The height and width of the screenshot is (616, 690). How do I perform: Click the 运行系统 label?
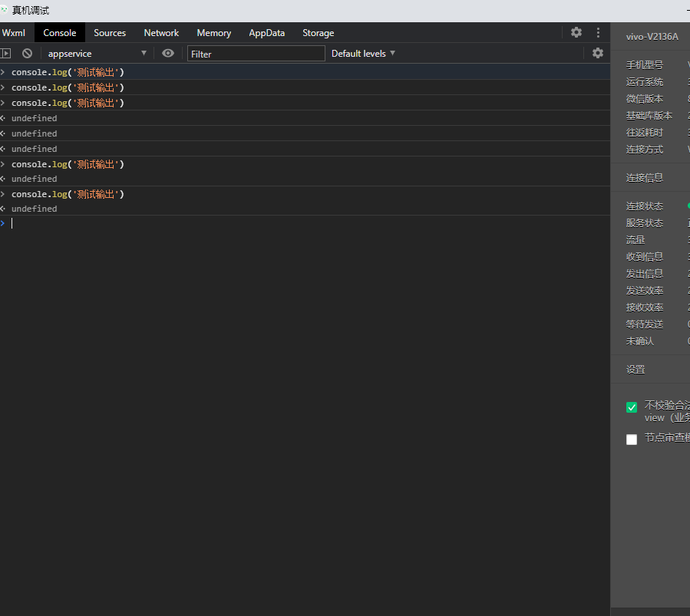click(644, 82)
